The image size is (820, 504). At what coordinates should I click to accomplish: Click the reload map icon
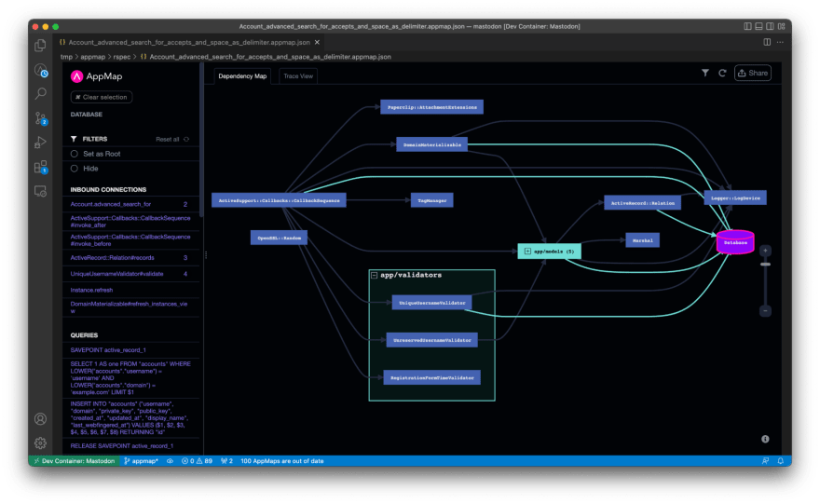(x=722, y=74)
